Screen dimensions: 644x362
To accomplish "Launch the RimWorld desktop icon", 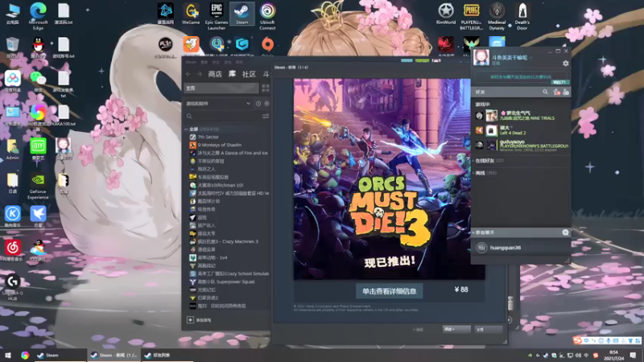I will [x=446, y=14].
